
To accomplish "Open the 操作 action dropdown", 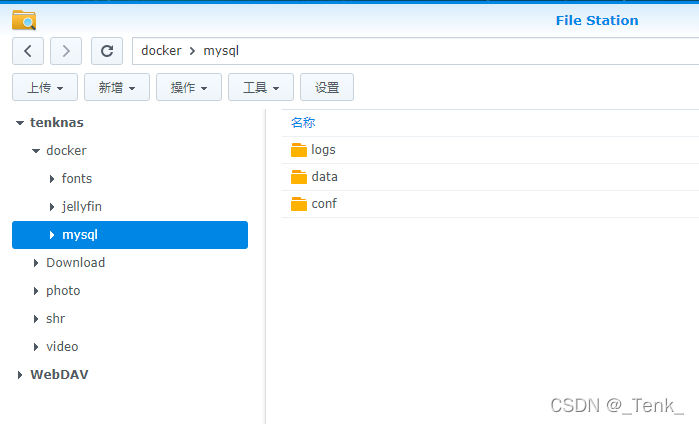I will click(x=189, y=87).
